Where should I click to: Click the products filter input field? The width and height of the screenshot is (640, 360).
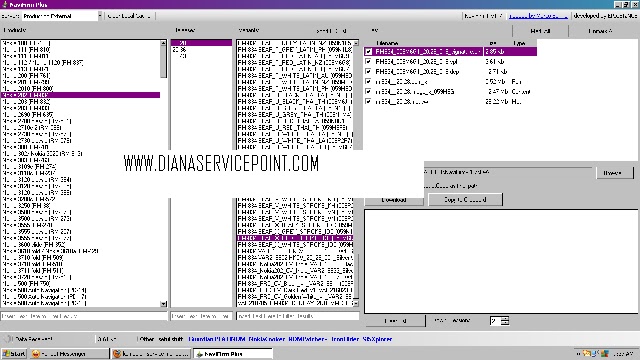tap(84, 316)
